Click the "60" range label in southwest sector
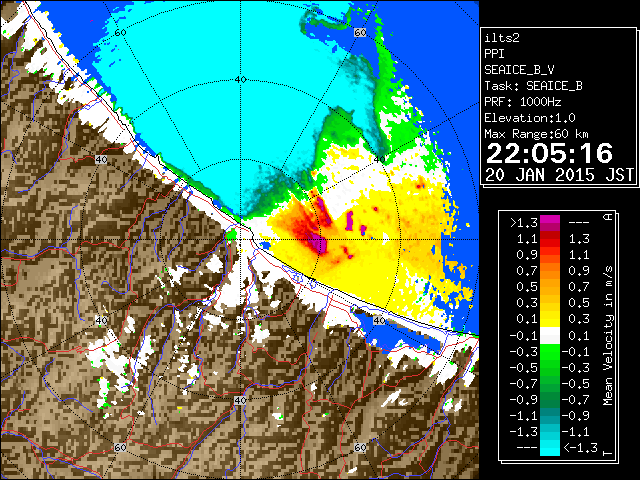Screen dimensions: 640x480 click(120, 447)
